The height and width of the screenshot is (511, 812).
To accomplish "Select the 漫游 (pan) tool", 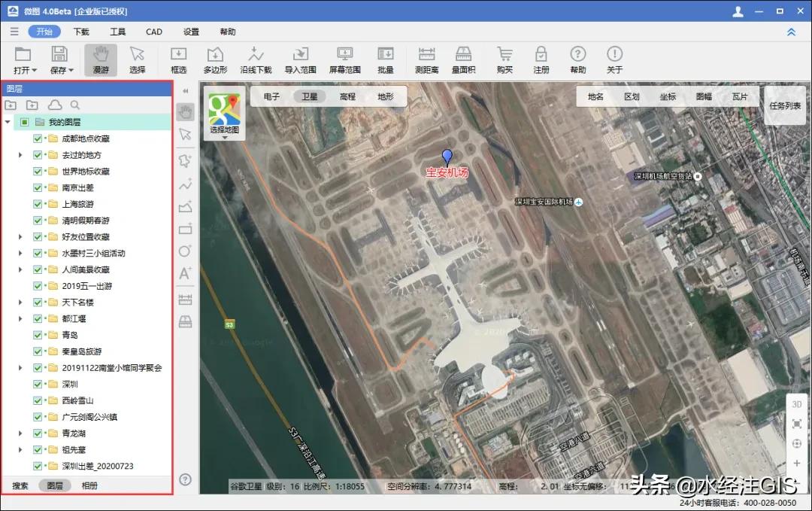I will pos(101,59).
